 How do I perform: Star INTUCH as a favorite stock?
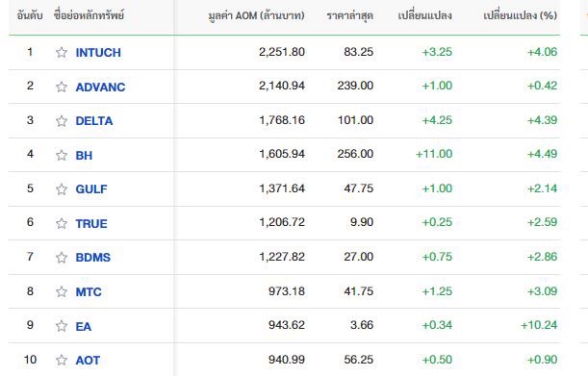[x=62, y=52]
